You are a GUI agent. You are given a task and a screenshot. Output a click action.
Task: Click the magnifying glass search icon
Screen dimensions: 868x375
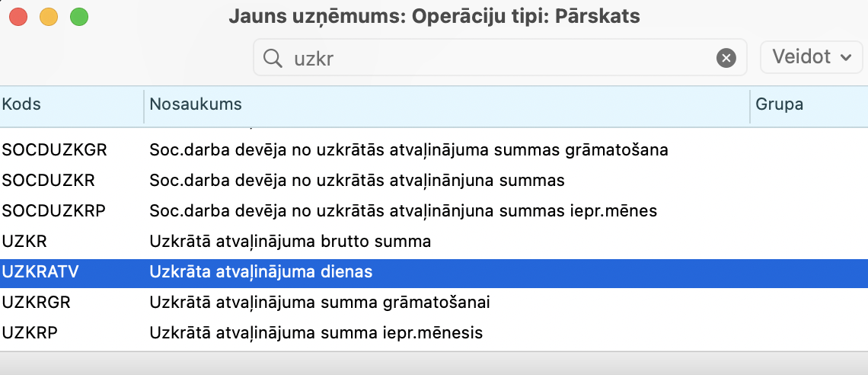272,58
